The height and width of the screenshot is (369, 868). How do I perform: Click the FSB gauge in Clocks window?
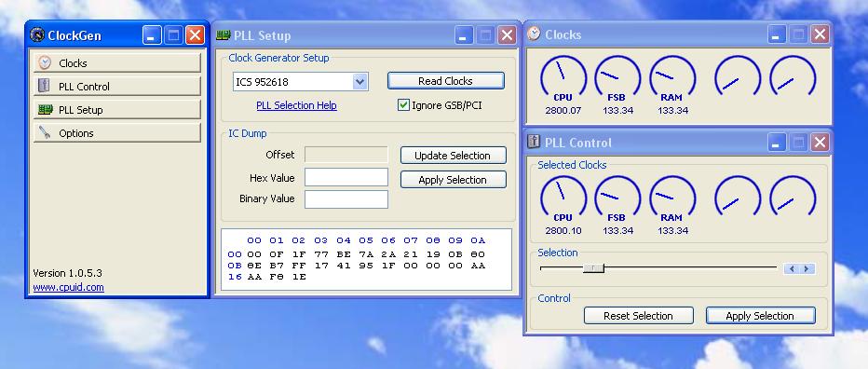(617, 78)
